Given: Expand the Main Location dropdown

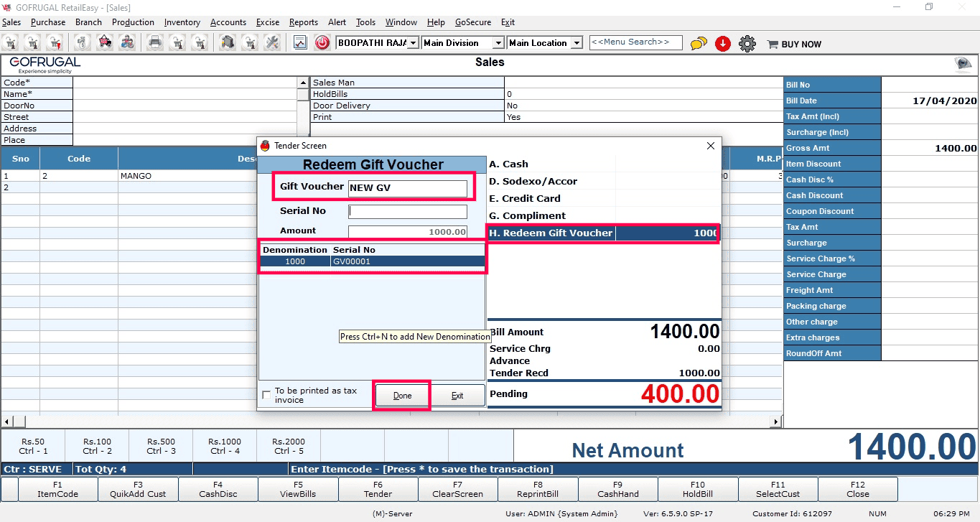Looking at the screenshot, I should pyautogui.click(x=577, y=43).
